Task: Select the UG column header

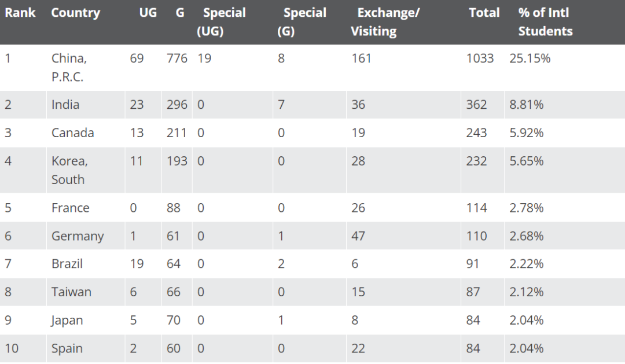Action: click(x=148, y=13)
